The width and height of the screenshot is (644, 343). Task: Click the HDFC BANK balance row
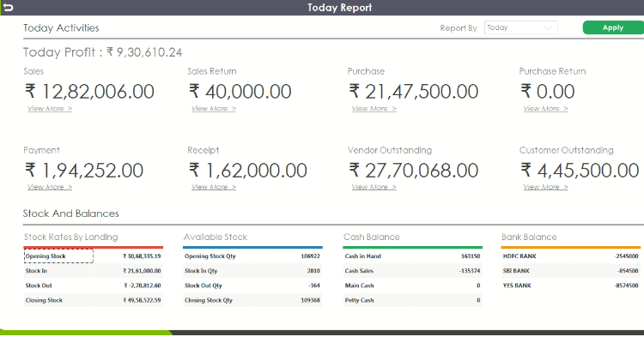[570, 256]
